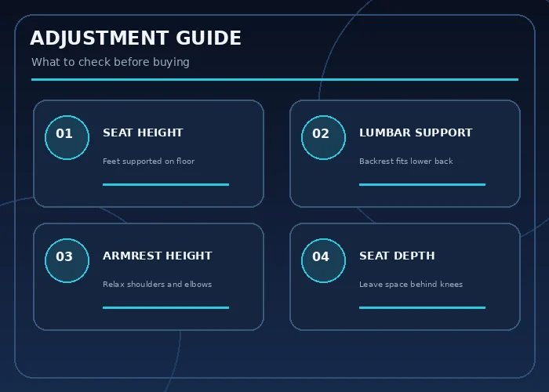The width and height of the screenshot is (549, 392).
Task: Click cyan bar under Seat Depth card
Action: click(422, 307)
